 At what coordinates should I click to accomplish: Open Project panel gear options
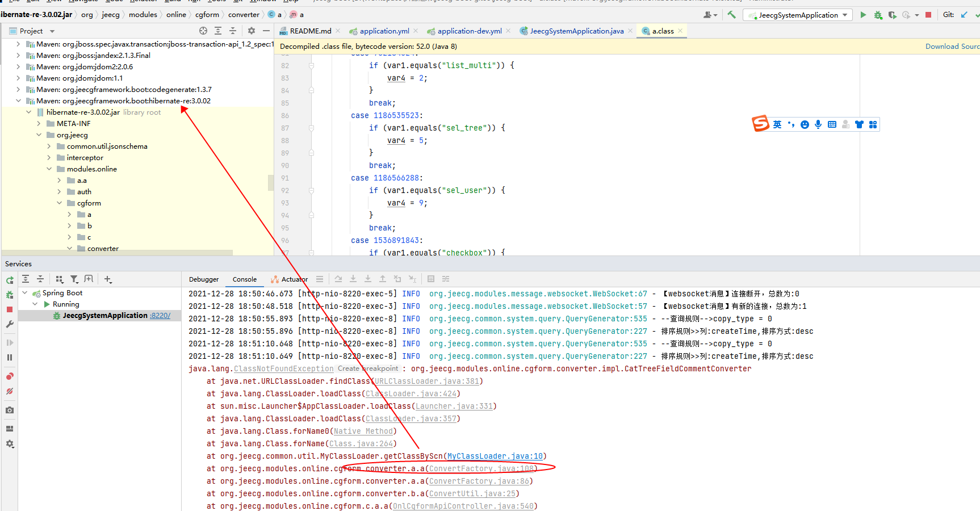coord(252,31)
